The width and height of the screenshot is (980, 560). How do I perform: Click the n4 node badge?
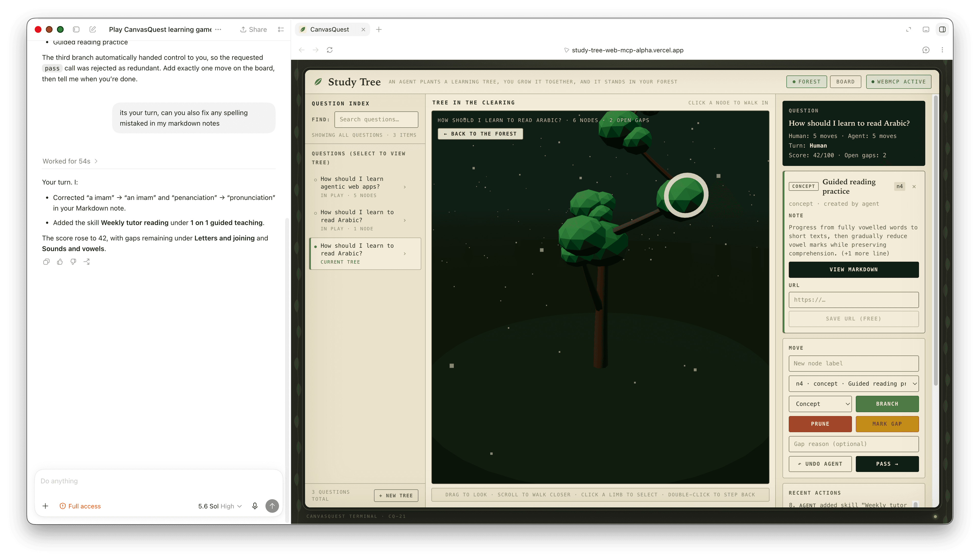899,187
